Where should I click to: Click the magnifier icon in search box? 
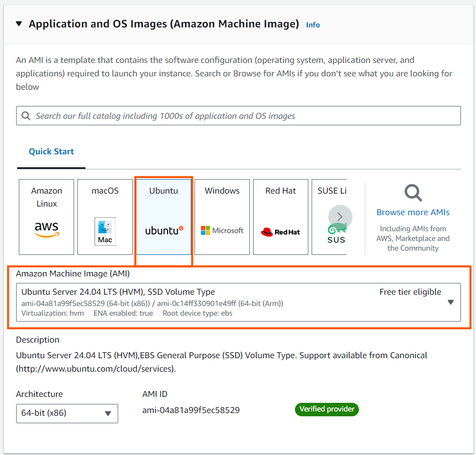coord(26,116)
